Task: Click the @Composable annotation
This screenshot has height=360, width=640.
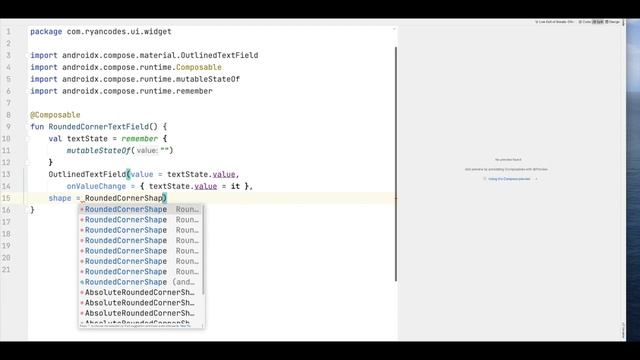Action: 55,115
